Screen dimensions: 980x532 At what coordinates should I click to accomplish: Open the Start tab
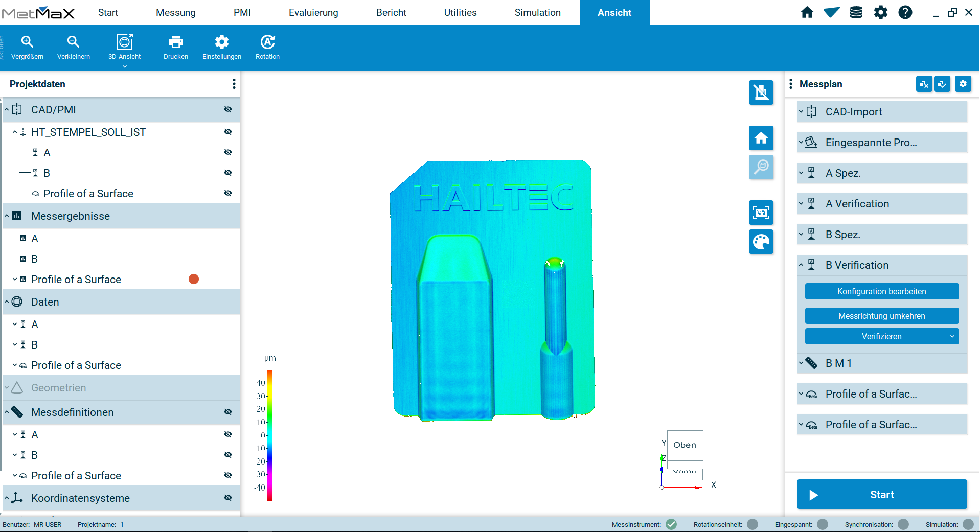(108, 12)
